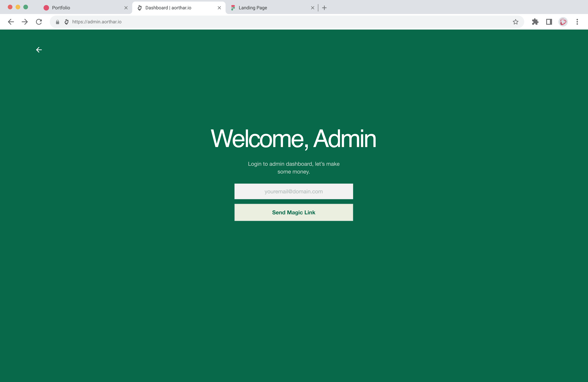Click the site favicon in the address bar
Image resolution: width=588 pixels, height=382 pixels.
tap(66, 22)
